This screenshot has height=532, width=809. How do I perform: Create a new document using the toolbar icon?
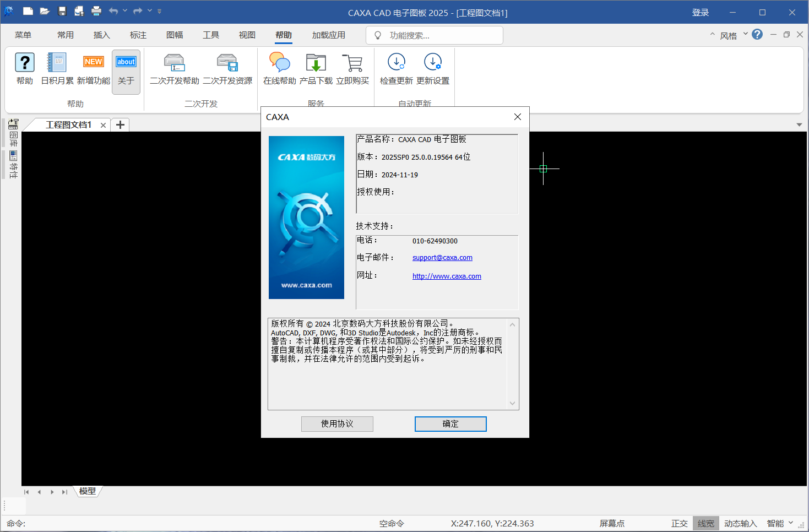[x=28, y=11]
